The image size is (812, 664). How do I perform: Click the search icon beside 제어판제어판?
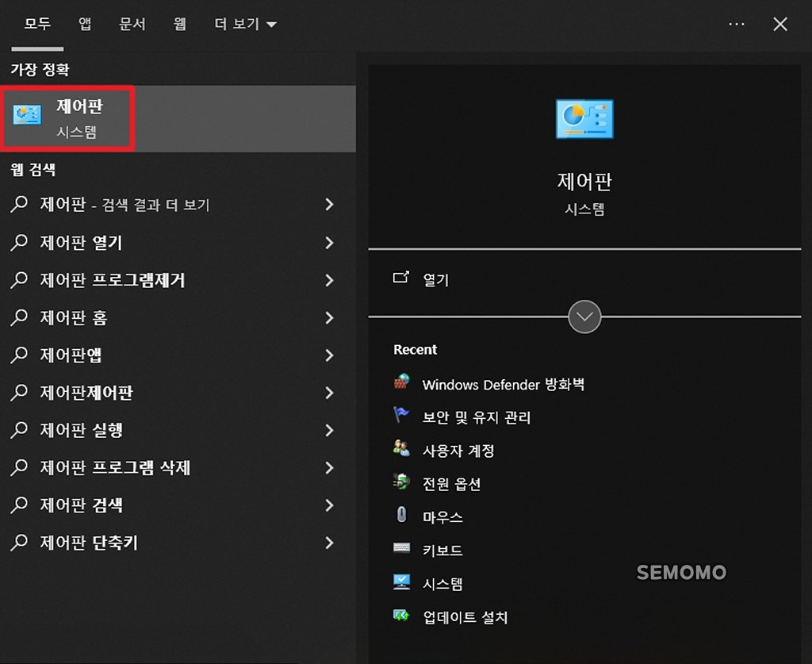click(19, 392)
